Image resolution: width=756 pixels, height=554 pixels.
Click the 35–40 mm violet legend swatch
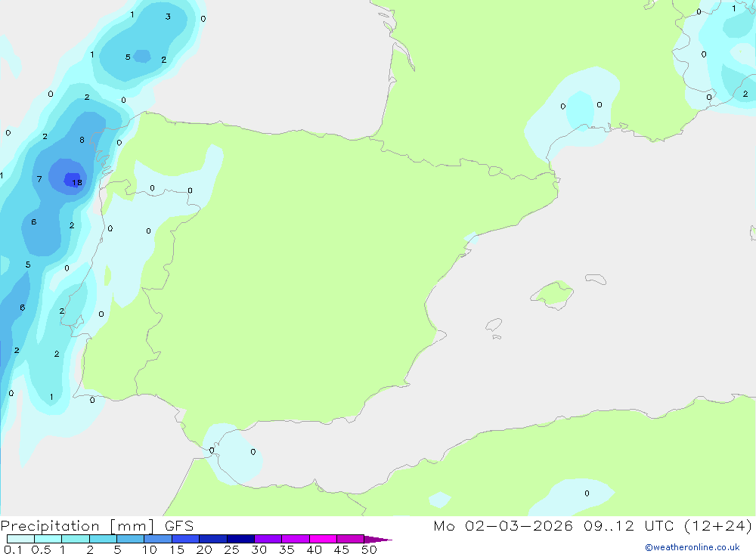pyautogui.click(x=296, y=539)
